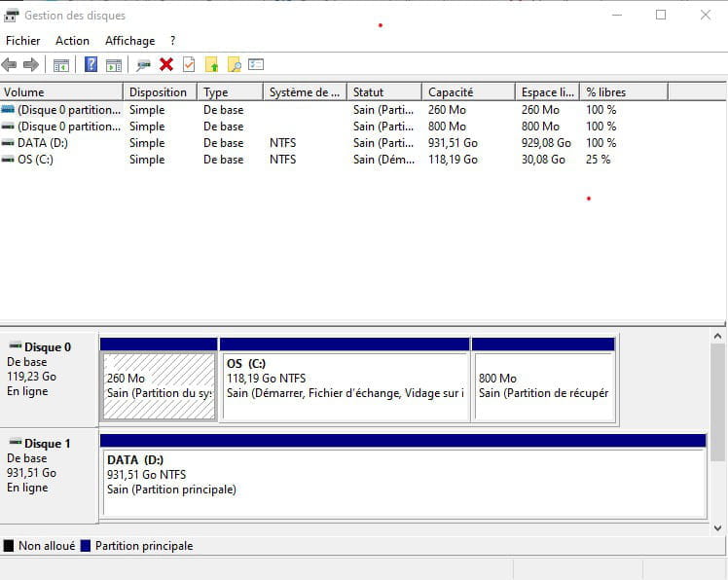Sort by the Espace li... column header
Viewport: 728px width, 580px height.
click(547, 91)
